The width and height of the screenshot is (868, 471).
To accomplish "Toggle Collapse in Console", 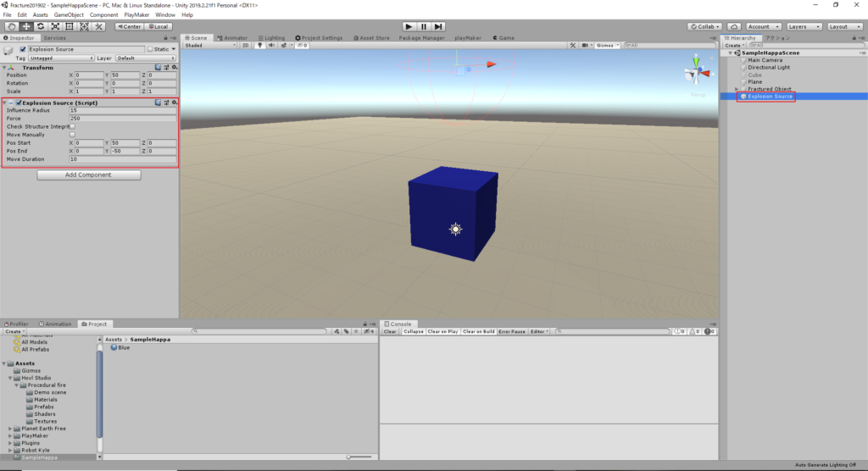I will pyautogui.click(x=413, y=331).
